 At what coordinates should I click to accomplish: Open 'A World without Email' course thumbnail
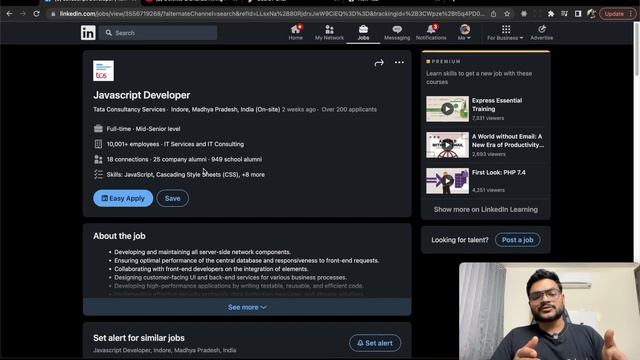(x=447, y=145)
